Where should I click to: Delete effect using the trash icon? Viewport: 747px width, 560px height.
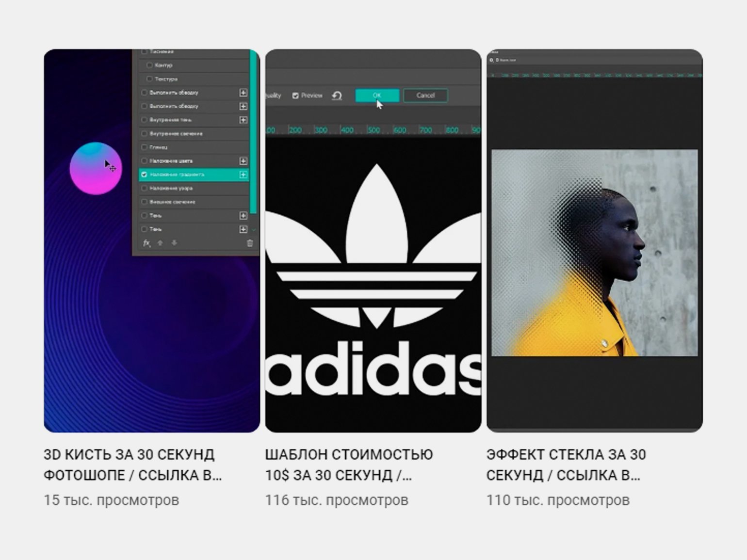[250, 243]
